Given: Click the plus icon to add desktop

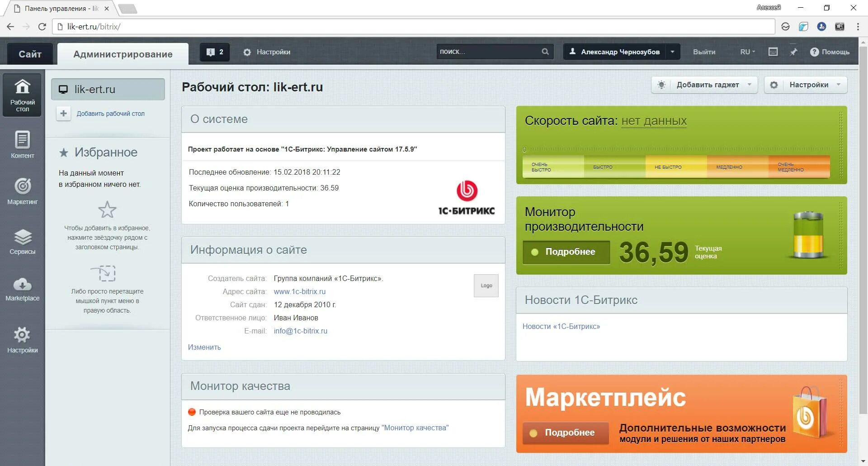Looking at the screenshot, I should tap(64, 114).
